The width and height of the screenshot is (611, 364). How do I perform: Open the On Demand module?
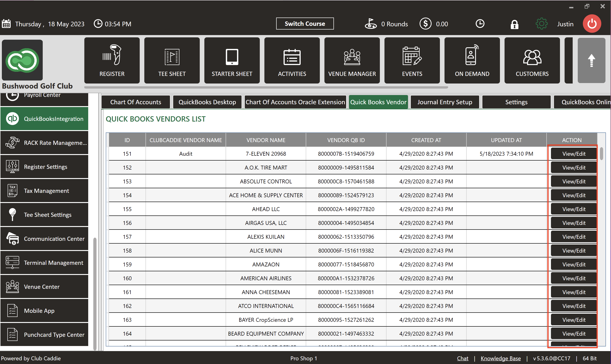[472, 60]
